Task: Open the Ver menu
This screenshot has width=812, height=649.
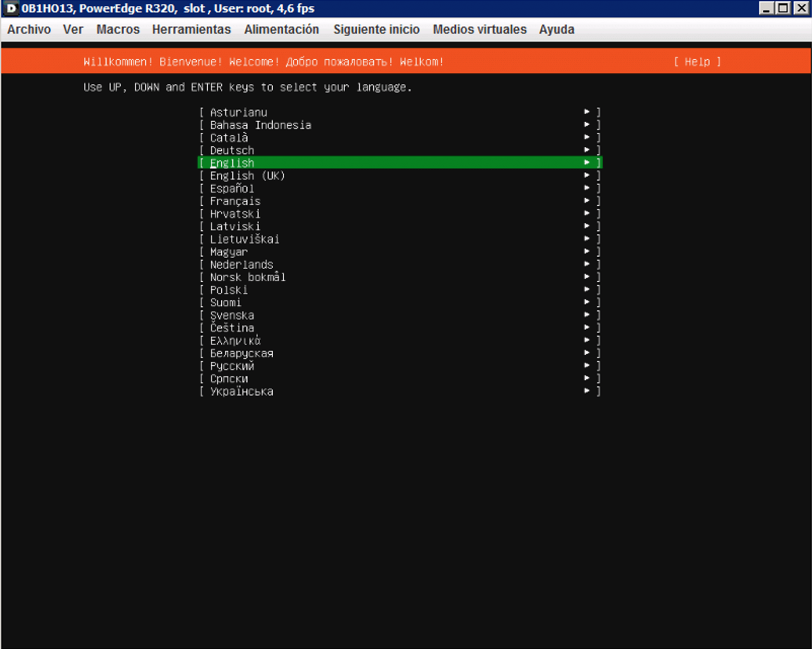Action: pos(73,30)
